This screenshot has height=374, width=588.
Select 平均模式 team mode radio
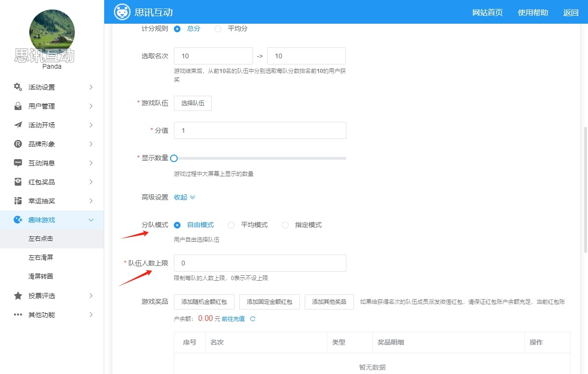[231, 225]
